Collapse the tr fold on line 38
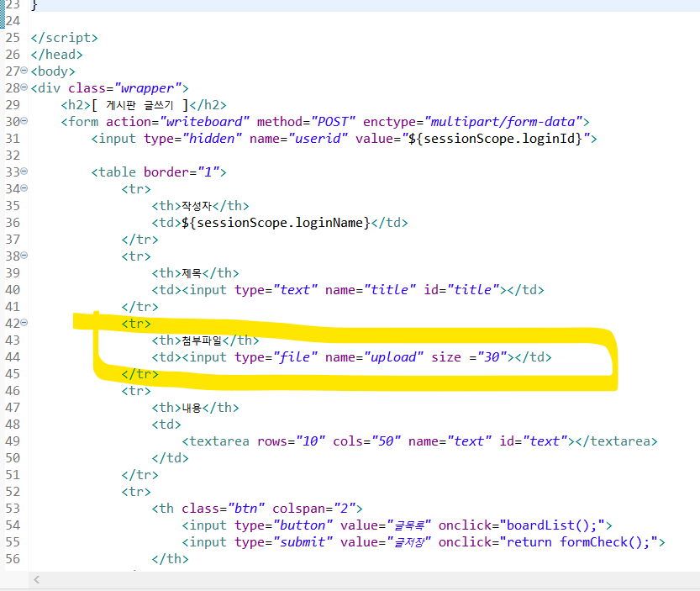The width and height of the screenshot is (700, 591). coord(24,256)
